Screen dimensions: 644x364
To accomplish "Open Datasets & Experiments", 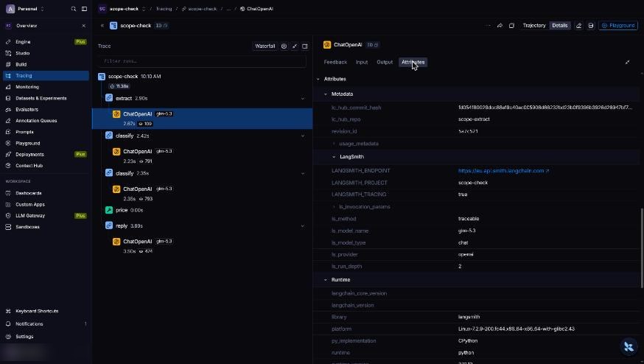I will point(41,98).
